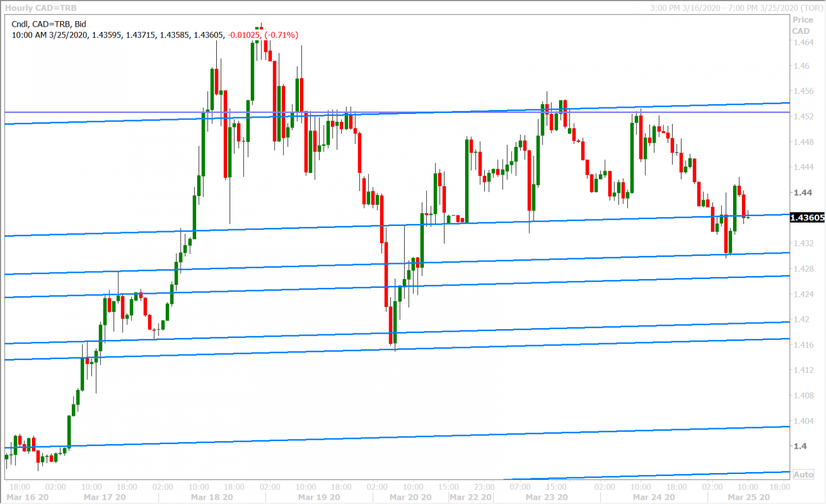Click the 1.404 price axis label

pyautogui.click(x=803, y=421)
